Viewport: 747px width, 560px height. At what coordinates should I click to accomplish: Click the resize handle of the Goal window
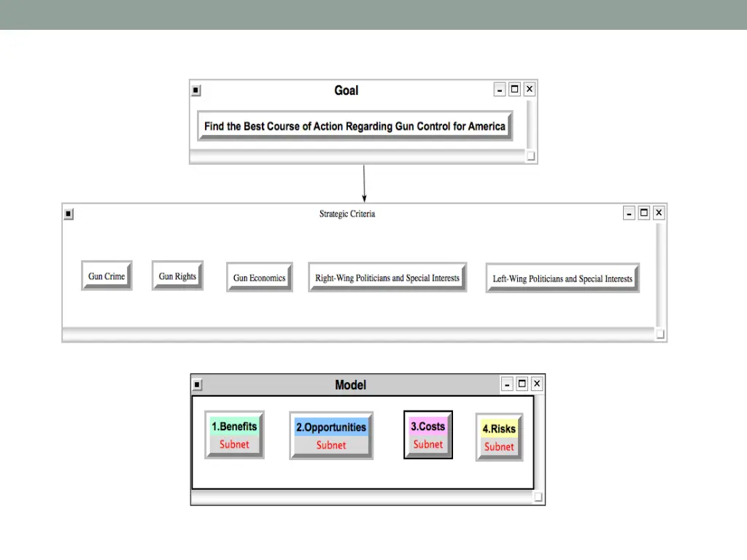530,156
